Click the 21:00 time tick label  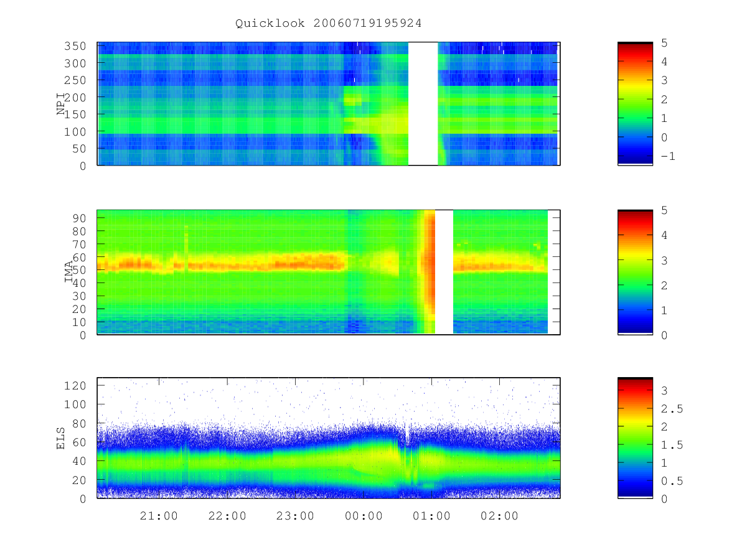[x=159, y=516]
